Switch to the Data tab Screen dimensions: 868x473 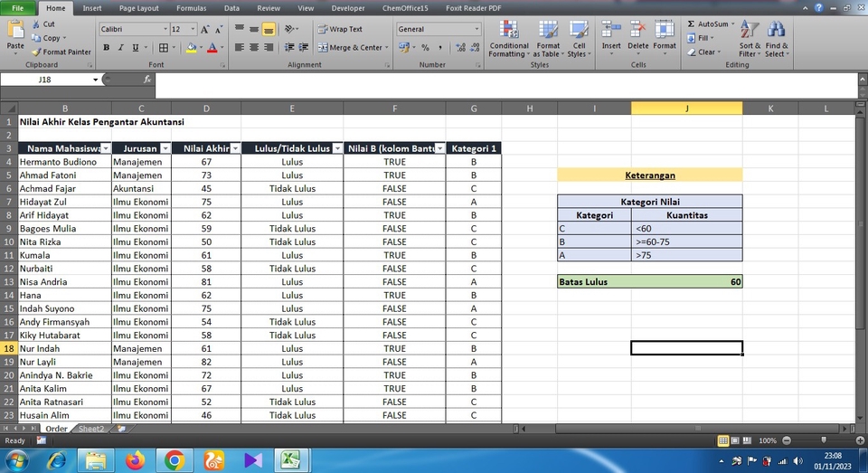point(232,8)
